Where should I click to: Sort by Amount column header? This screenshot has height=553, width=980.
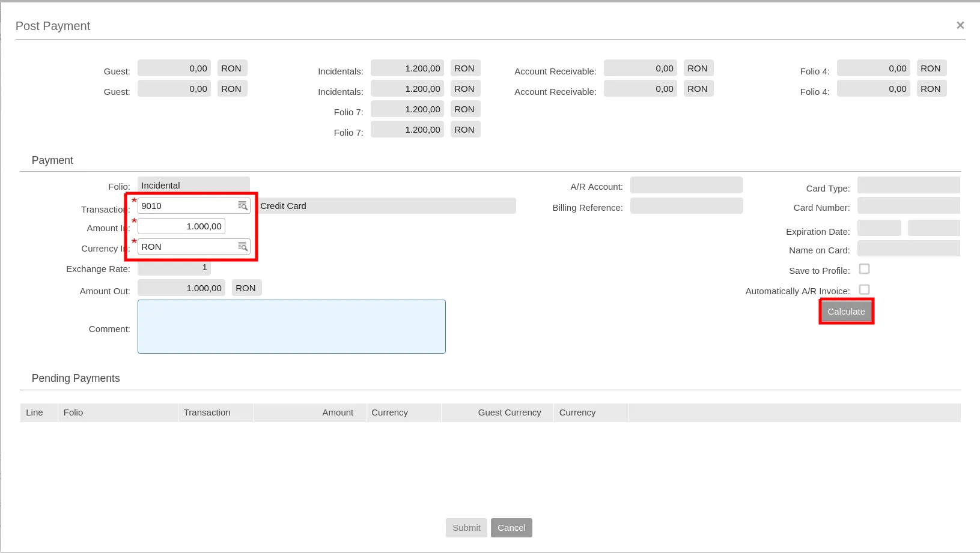click(x=309, y=412)
